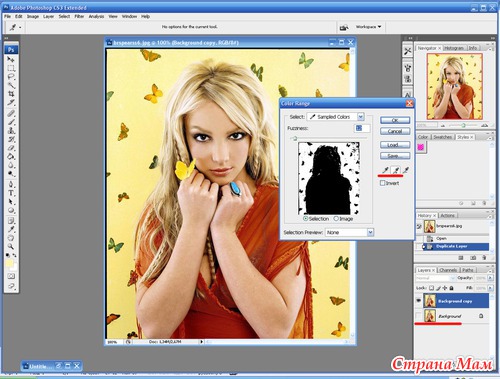The height and width of the screenshot is (379, 500).
Task: Choose the Subtract from Sample eyedropper
Action: click(406, 170)
